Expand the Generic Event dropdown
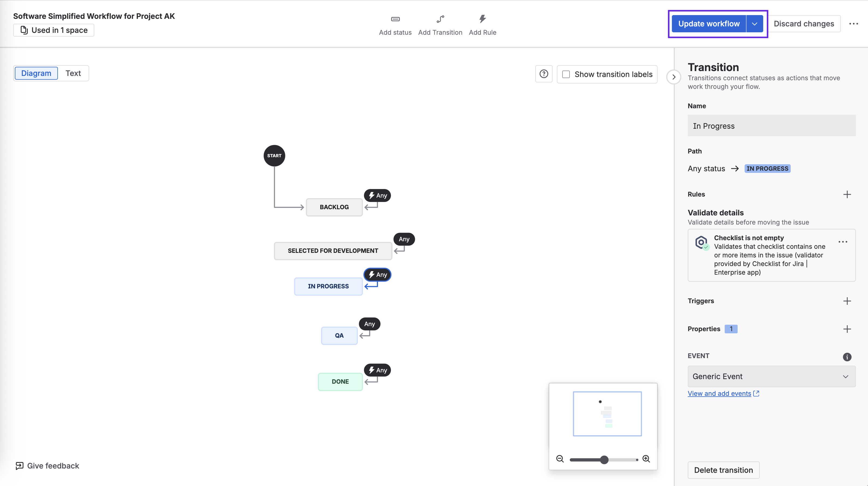Screen dimensions: 868x486 point(771,376)
